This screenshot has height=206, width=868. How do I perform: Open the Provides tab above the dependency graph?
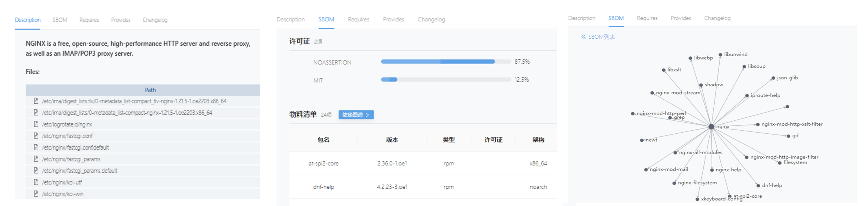point(681,18)
